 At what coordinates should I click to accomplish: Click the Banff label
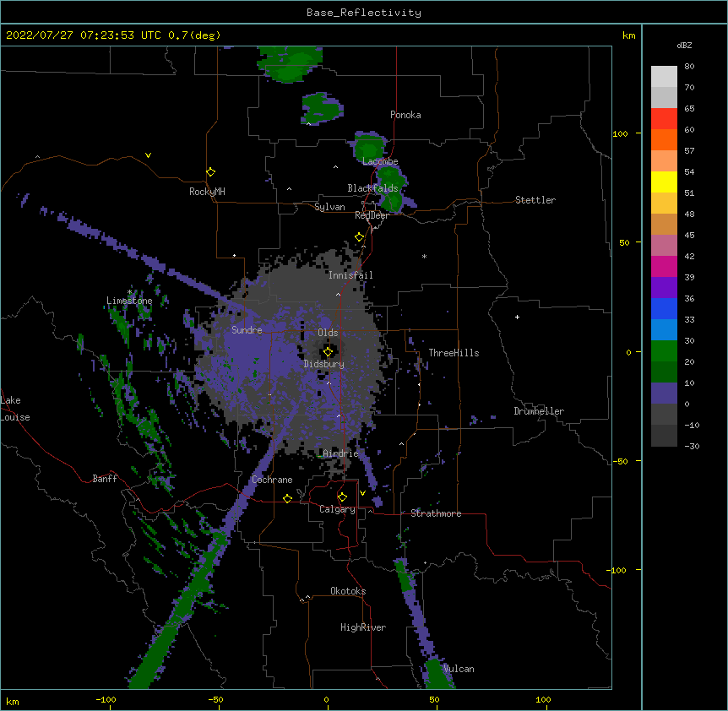105,479
